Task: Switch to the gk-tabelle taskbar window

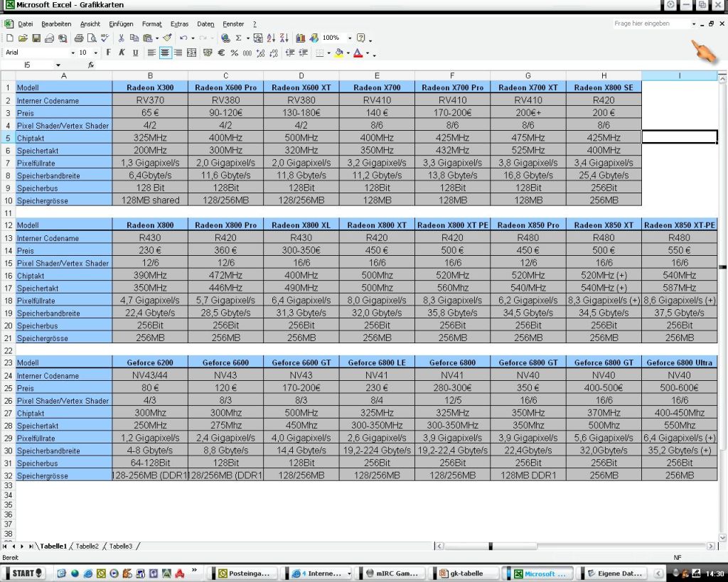Action: pyautogui.click(x=463, y=573)
